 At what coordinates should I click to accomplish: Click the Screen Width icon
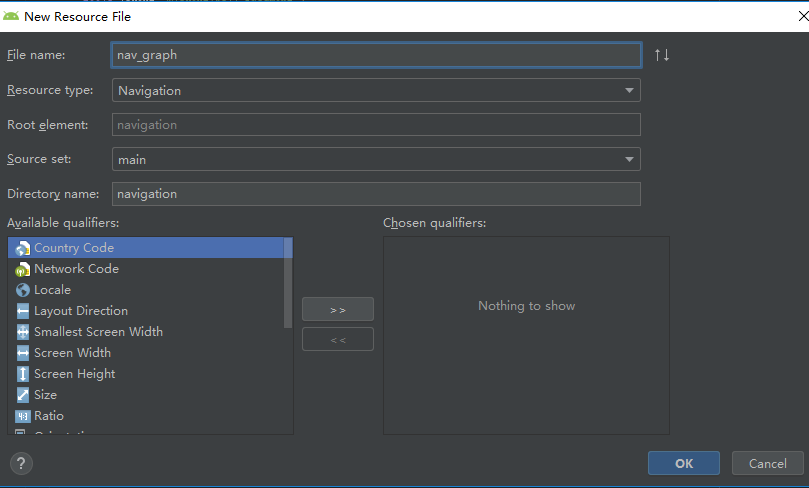23,353
